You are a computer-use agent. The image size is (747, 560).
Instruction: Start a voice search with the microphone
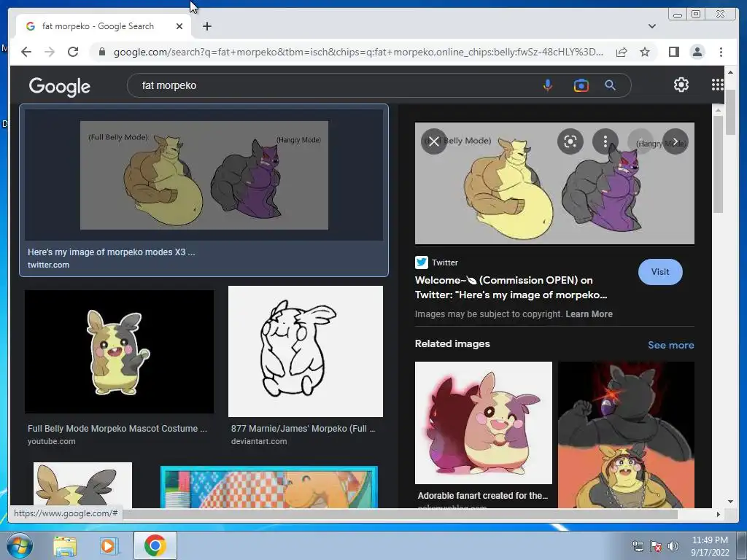coord(548,85)
